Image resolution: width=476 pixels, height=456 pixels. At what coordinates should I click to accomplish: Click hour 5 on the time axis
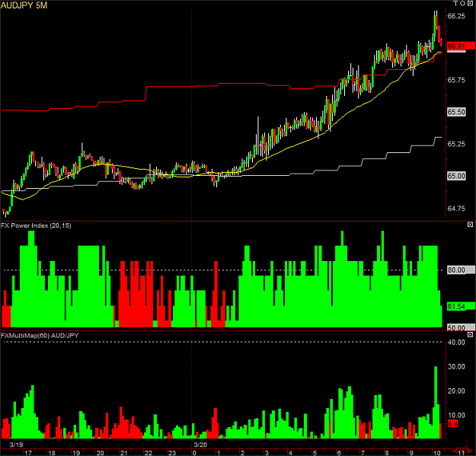315,453
